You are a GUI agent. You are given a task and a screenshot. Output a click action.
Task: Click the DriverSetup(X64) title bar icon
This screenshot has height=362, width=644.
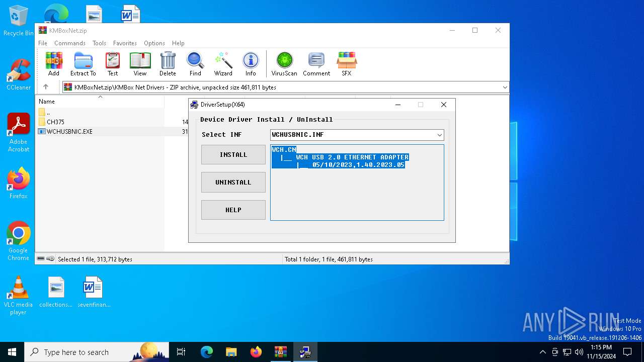tap(195, 105)
